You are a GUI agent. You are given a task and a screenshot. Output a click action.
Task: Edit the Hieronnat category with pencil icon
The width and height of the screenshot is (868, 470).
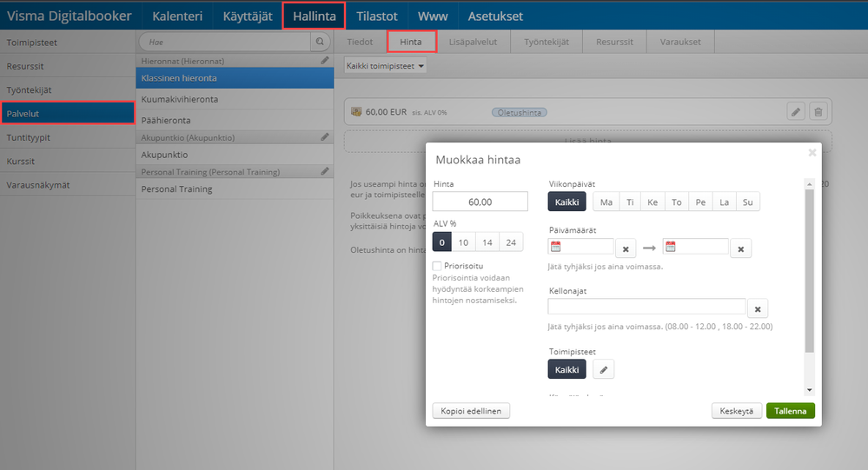[x=325, y=60]
